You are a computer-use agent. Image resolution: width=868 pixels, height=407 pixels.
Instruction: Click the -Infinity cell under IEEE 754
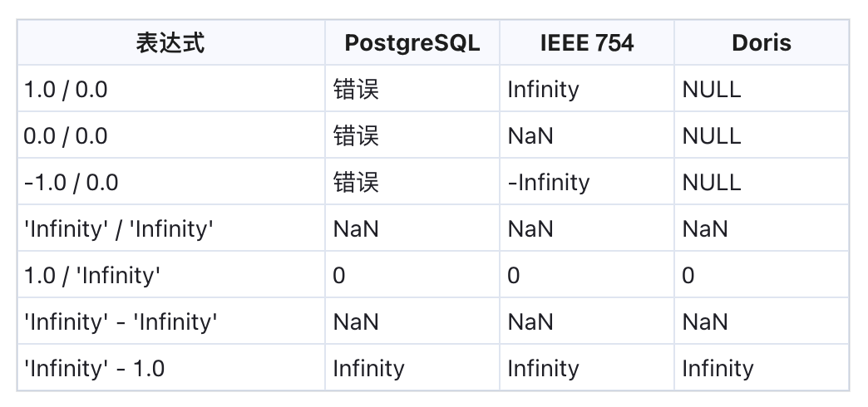point(548,182)
